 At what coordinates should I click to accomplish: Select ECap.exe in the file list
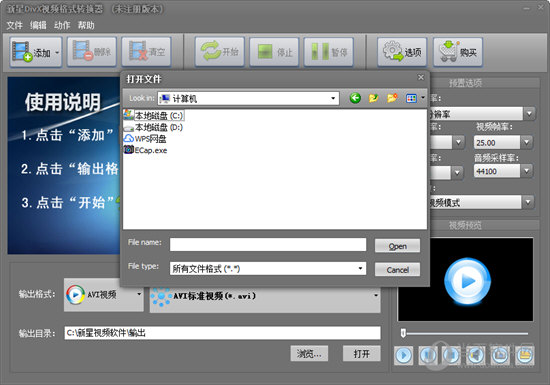(x=145, y=150)
